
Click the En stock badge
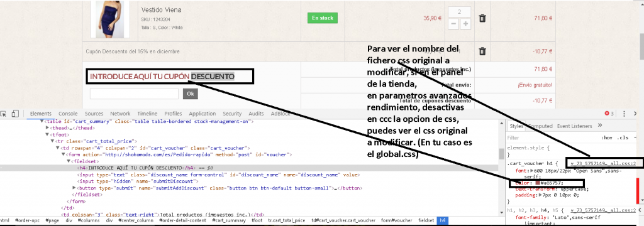[323, 18]
